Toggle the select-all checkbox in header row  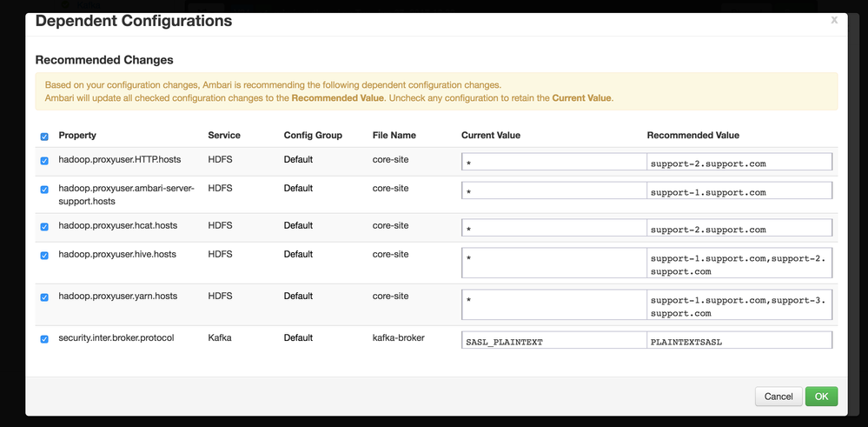pyautogui.click(x=44, y=137)
